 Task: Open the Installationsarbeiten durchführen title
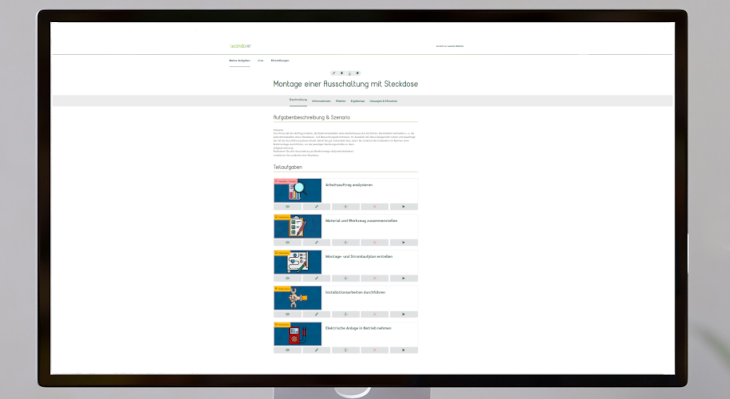point(355,293)
